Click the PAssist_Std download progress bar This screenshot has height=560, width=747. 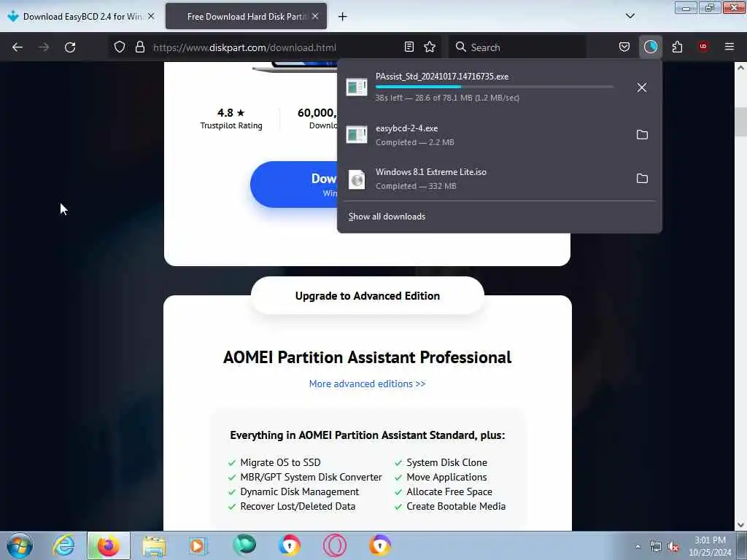[494, 87]
